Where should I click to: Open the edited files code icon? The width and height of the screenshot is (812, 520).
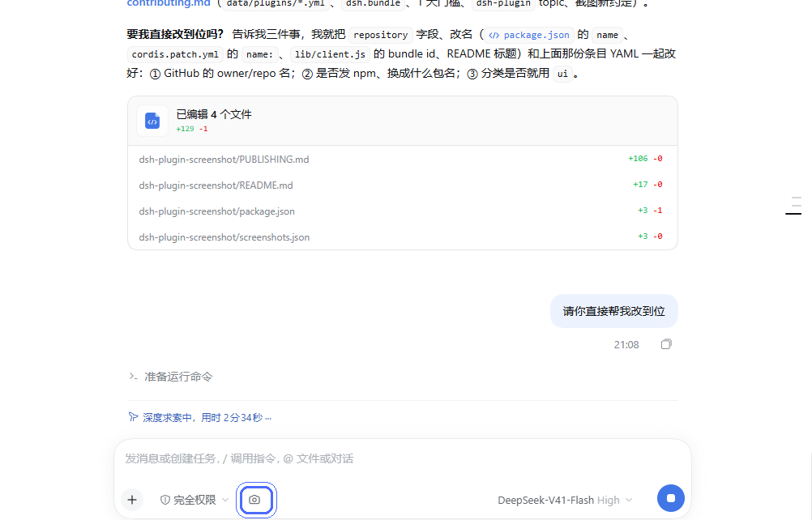[x=152, y=121]
